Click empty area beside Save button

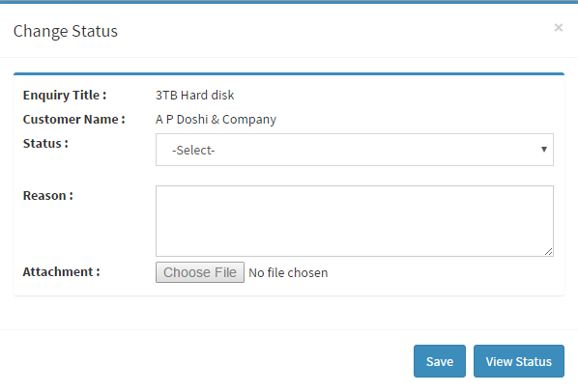coord(221,361)
